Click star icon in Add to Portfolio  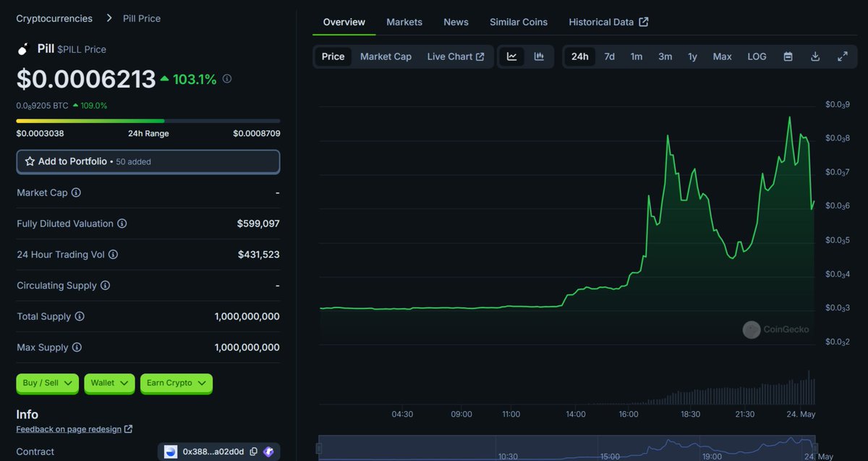pyautogui.click(x=30, y=161)
